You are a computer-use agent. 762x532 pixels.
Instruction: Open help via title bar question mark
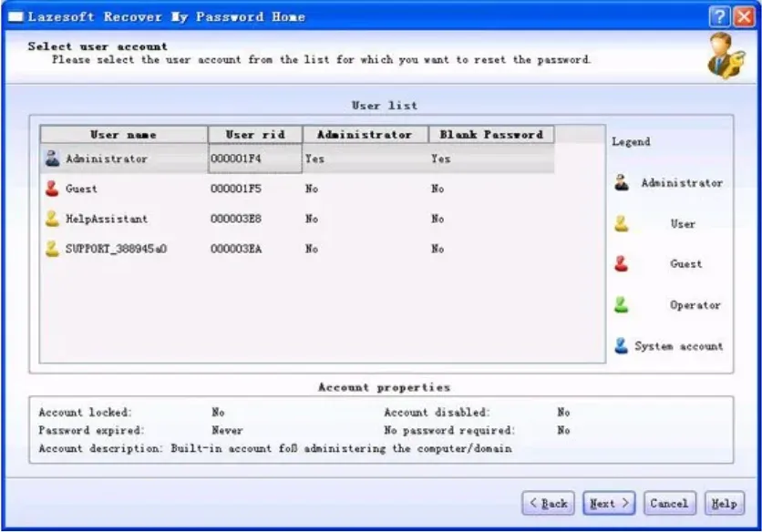720,17
